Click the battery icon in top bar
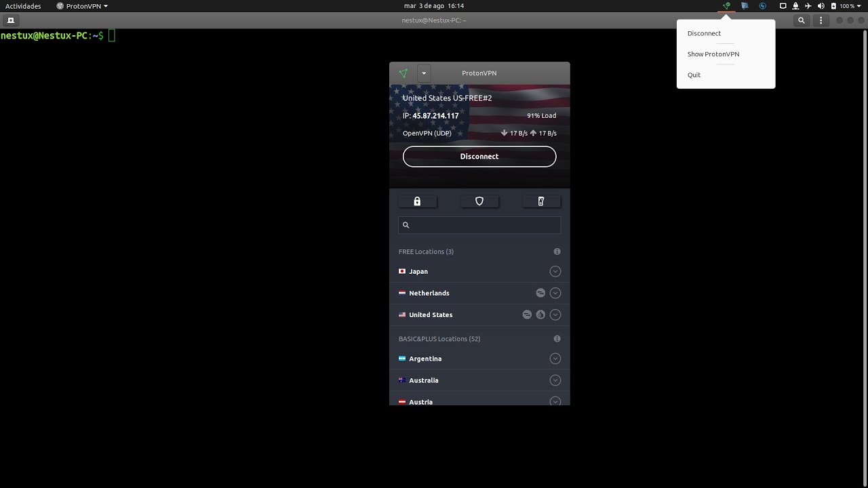Image resolution: width=868 pixels, height=488 pixels. [x=833, y=6]
